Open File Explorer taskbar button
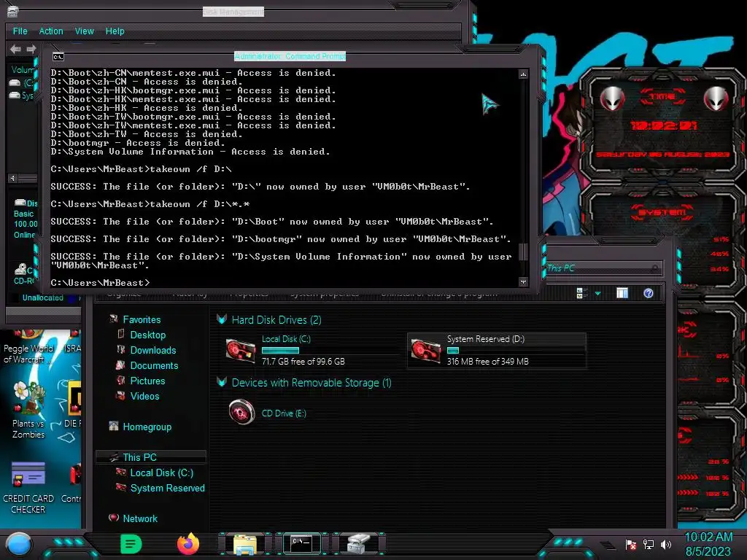Screen dimensions: 747x560 point(245,544)
